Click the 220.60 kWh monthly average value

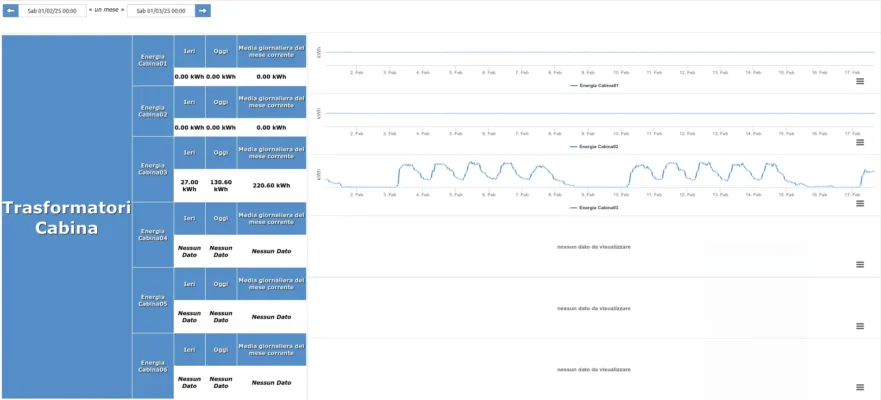(x=271, y=185)
